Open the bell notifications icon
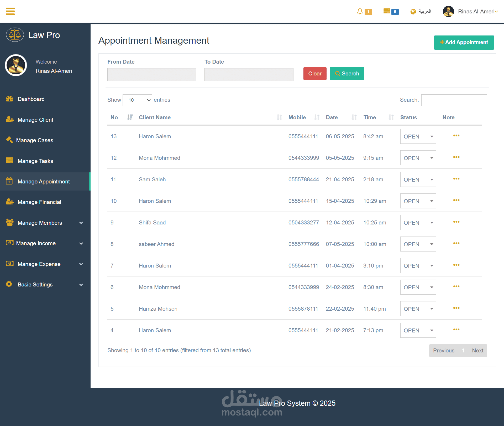 click(360, 11)
